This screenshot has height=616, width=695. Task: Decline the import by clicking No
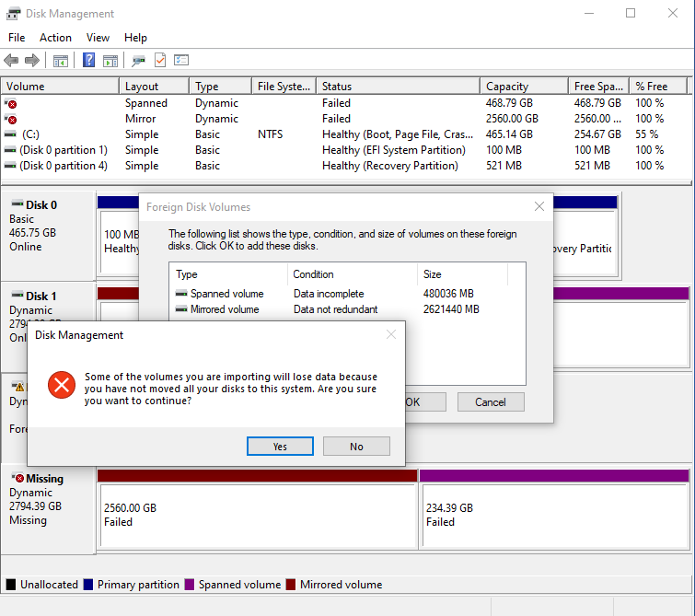356,447
